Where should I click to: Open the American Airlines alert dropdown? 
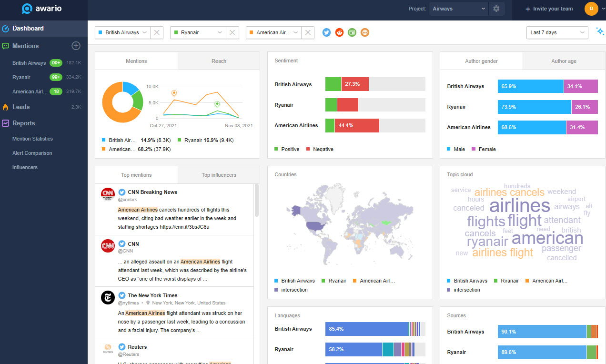273,32
